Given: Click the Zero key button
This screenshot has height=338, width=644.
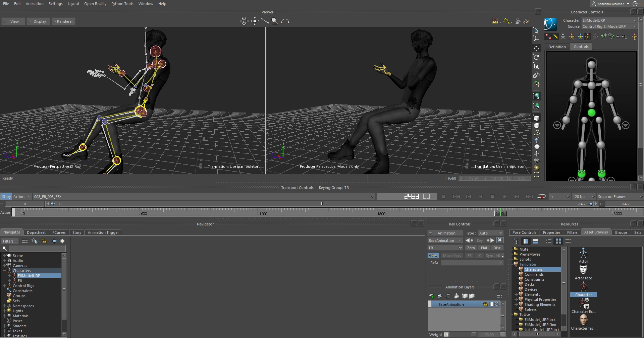Looking at the screenshot, I should [x=471, y=248].
